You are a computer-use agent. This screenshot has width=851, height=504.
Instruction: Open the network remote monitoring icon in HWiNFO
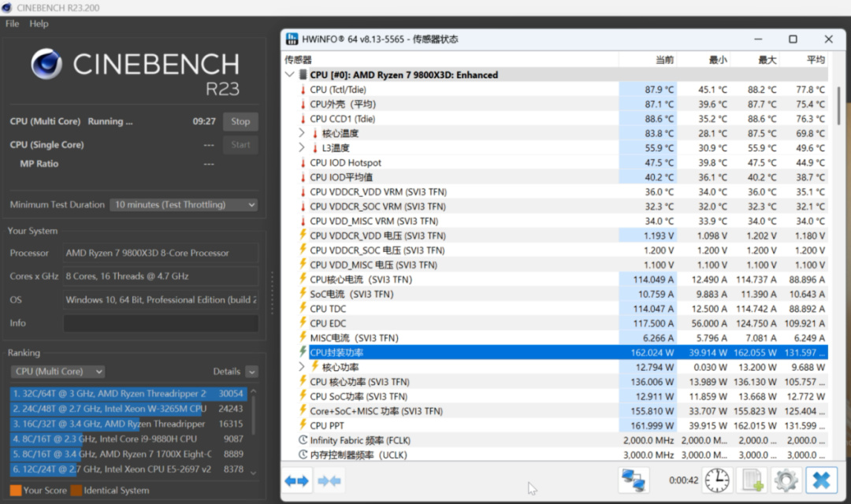tap(633, 480)
